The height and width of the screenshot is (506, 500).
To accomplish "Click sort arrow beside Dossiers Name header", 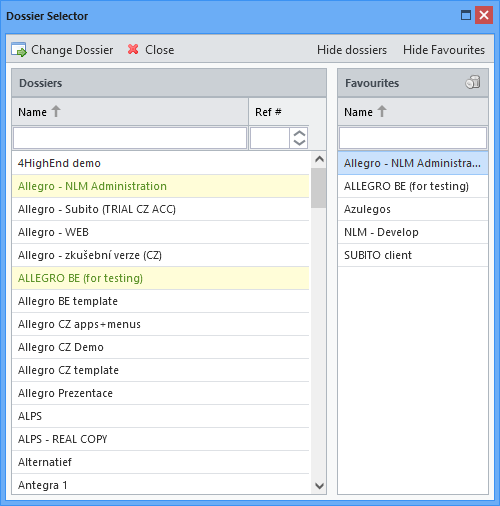I will click(56, 112).
